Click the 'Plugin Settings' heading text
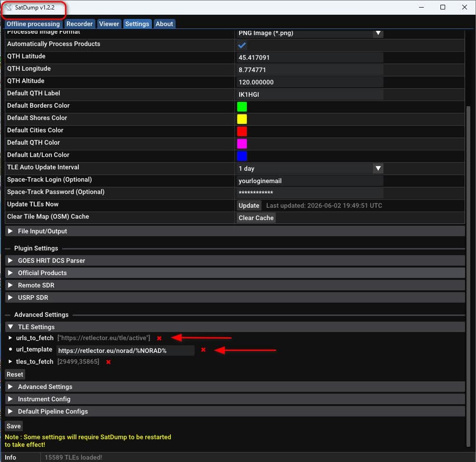The width and height of the screenshot is (476, 462). point(36,248)
